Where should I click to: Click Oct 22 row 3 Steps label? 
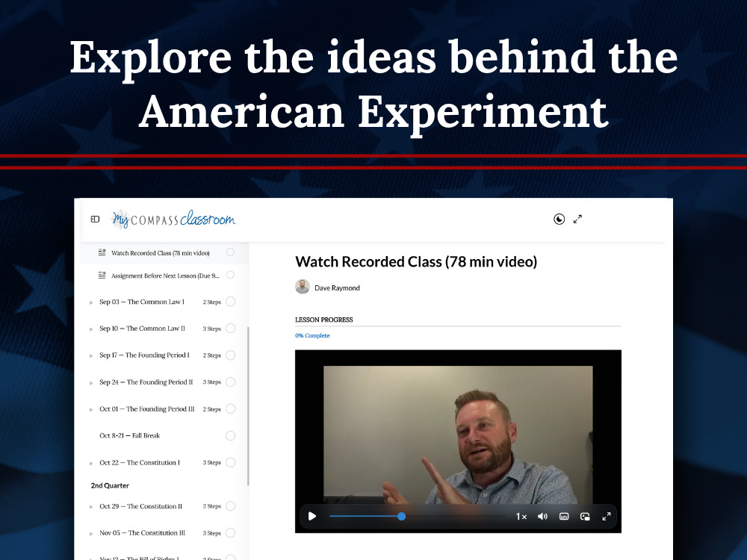(212, 463)
